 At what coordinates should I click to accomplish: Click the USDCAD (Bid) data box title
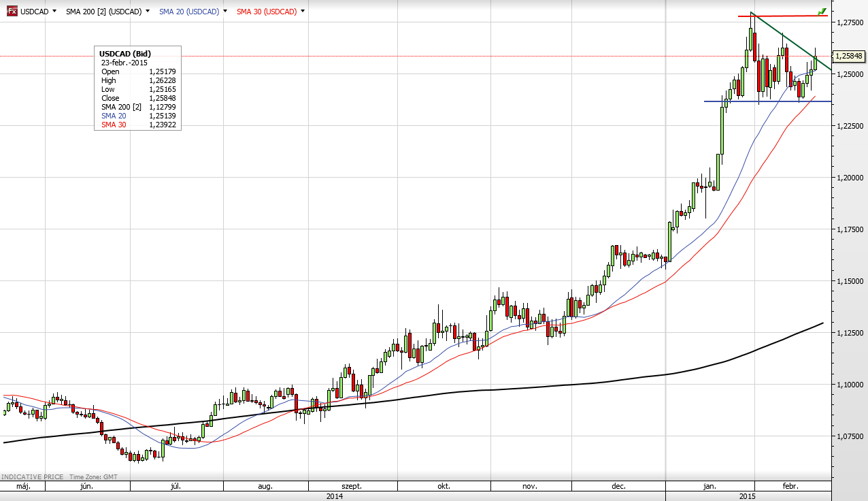click(125, 54)
